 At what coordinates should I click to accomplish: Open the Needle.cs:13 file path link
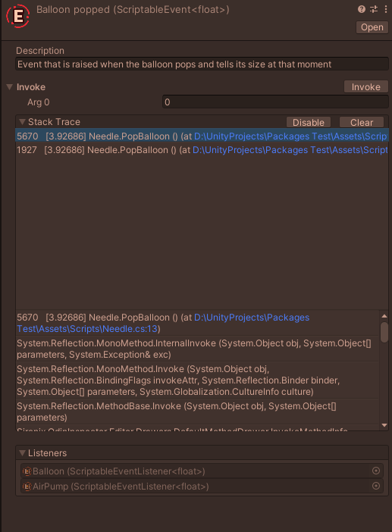pyautogui.click(x=163, y=323)
